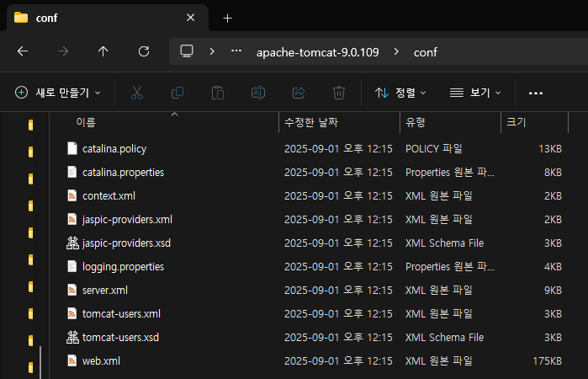Click Properties type of logging.properties
Viewport: 588px width, 379px height.
(x=450, y=267)
